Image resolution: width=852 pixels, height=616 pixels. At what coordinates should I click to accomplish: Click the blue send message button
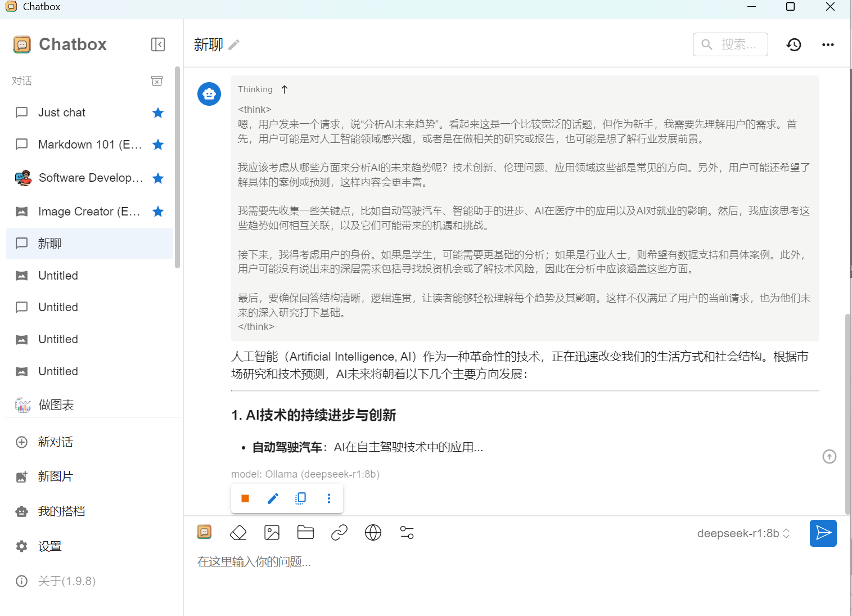pos(823,533)
